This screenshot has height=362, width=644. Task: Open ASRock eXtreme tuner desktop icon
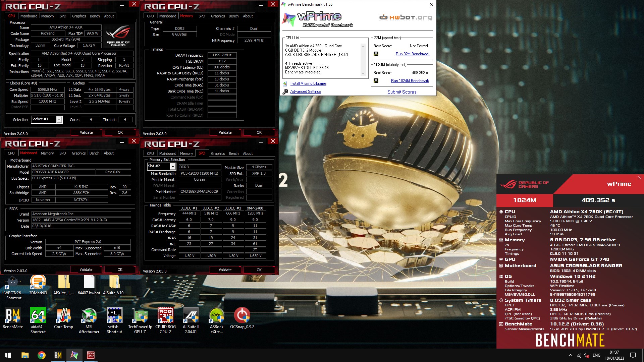[x=216, y=320]
